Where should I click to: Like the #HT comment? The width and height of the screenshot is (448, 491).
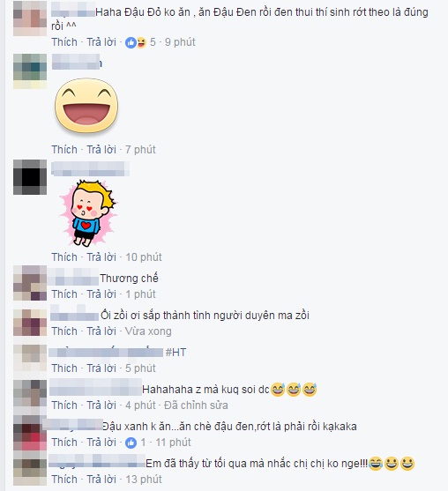coord(64,368)
